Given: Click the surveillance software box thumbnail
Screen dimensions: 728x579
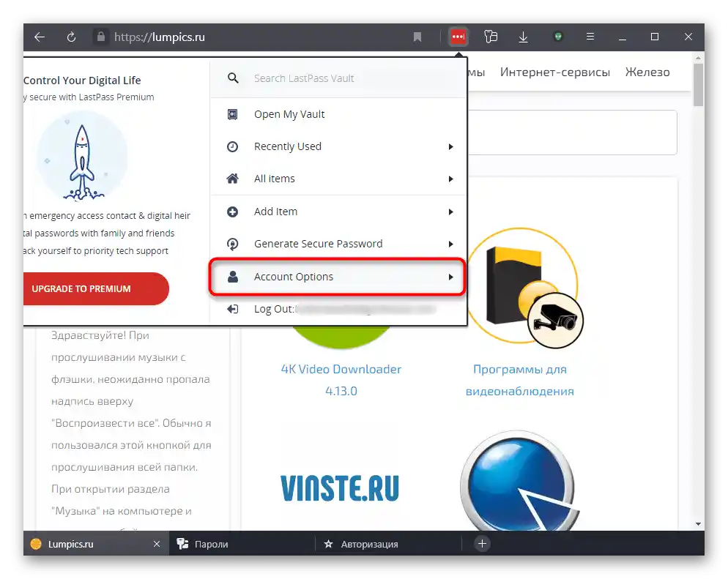Looking at the screenshot, I should pyautogui.click(x=524, y=288).
